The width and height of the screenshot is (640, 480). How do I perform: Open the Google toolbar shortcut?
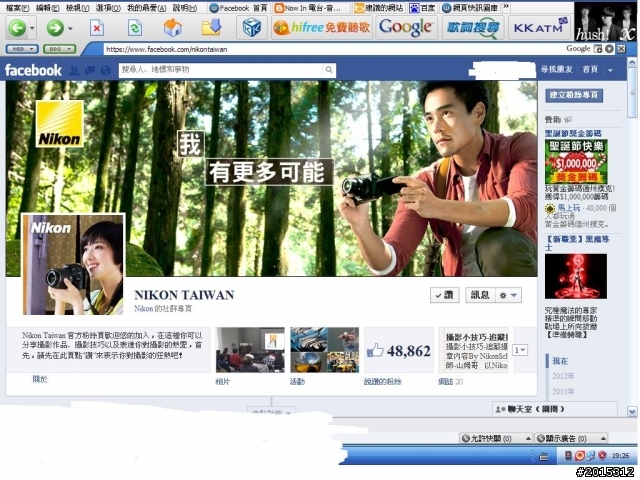pos(406,28)
